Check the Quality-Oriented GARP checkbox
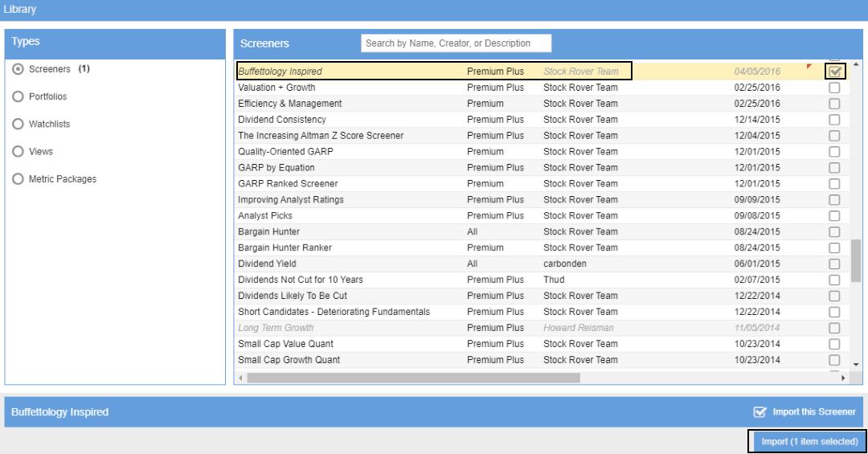The width and height of the screenshot is (868, 454). pos(834,152)
